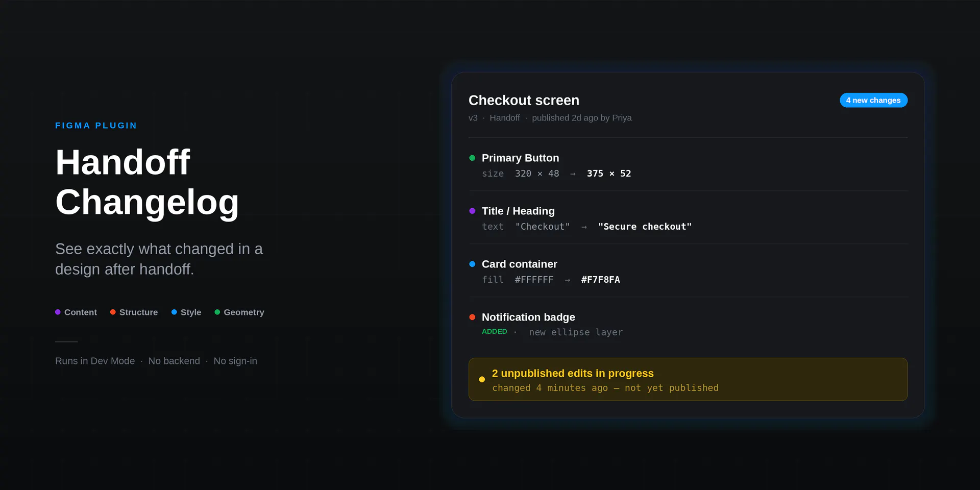Click the new text "Secure checkout"

[645, 227]
